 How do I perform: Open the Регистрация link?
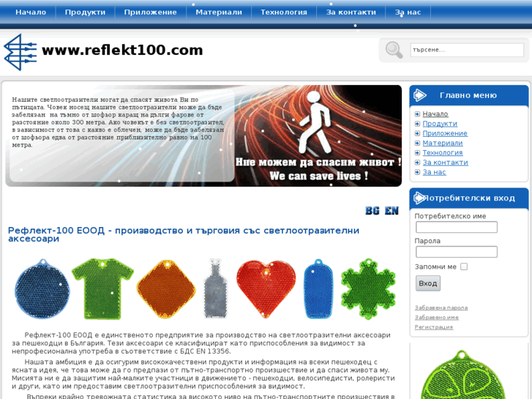point(434,327)
